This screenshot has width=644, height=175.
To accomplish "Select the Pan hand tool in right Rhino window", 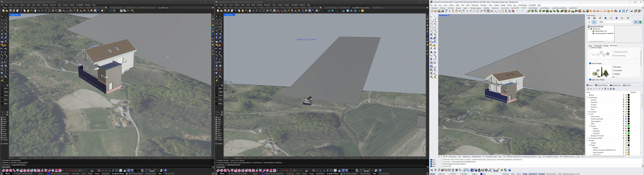I will click(x=464, y=11).
